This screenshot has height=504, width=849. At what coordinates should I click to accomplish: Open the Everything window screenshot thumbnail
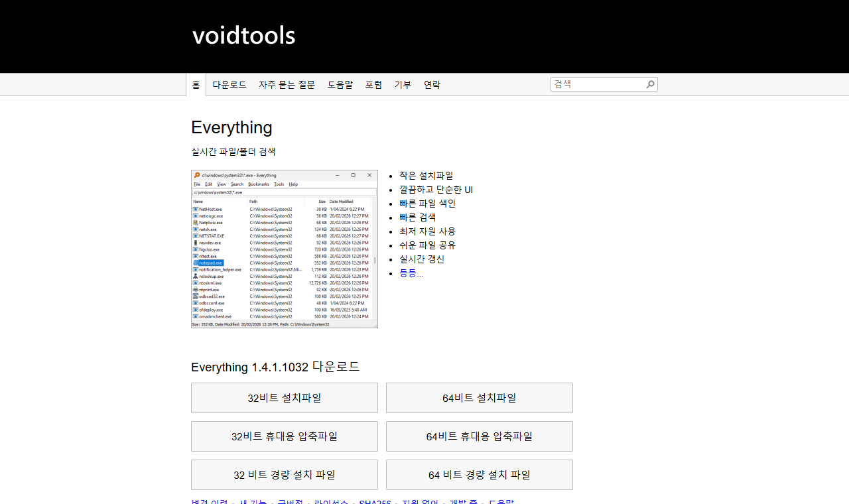285,249
